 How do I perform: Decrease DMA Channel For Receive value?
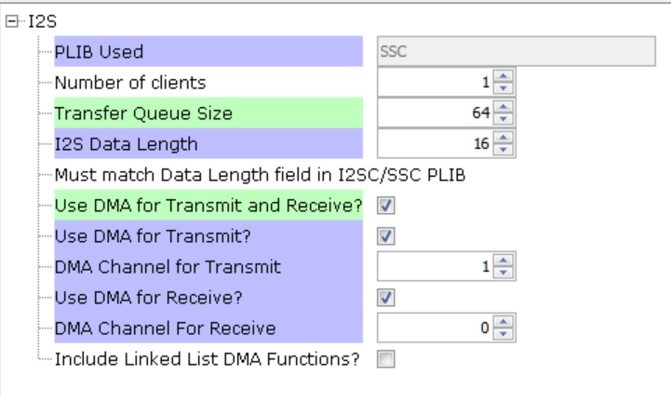click(503, 334)
